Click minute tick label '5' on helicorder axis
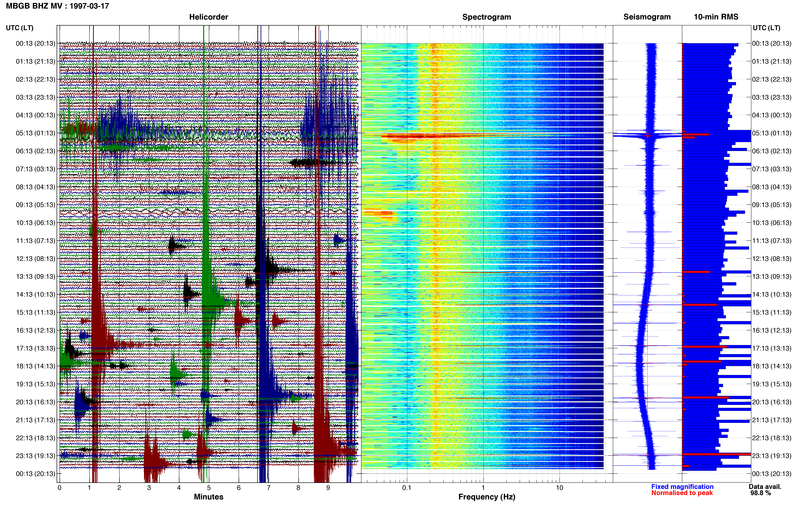812x508 pixels. 209,487
